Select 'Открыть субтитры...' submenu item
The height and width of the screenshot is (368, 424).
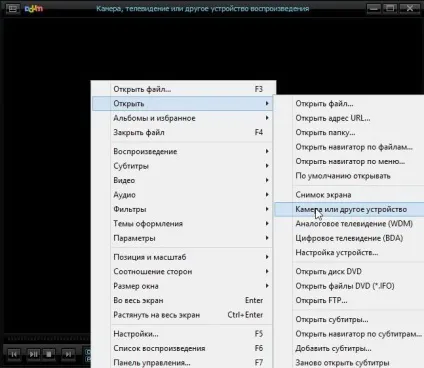(349, 319)
